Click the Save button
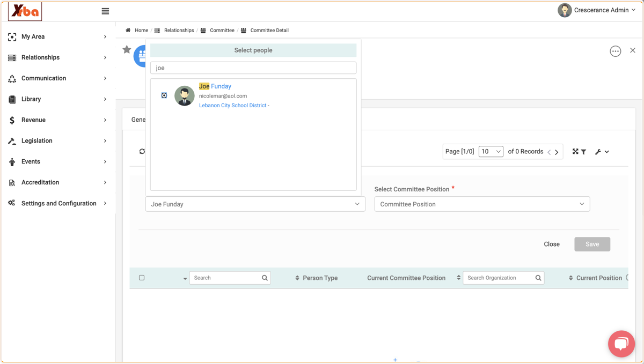The width and height of the screenshot is (644, 364). pyautogui.click(x=592, y=244)
